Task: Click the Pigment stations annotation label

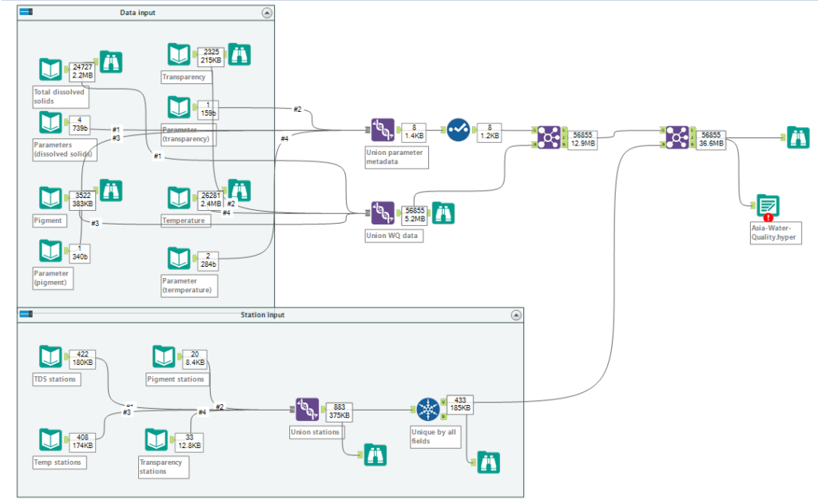Action: [x=177, y=379]
